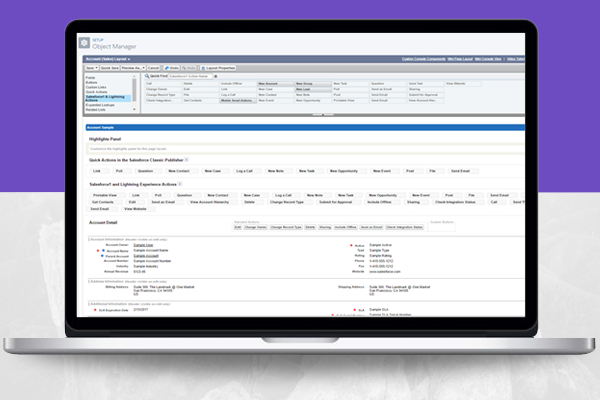This screenshot has width=600, height=400.
Task: Open the Mini Page Layout link
Action: [x=460, y=59]
